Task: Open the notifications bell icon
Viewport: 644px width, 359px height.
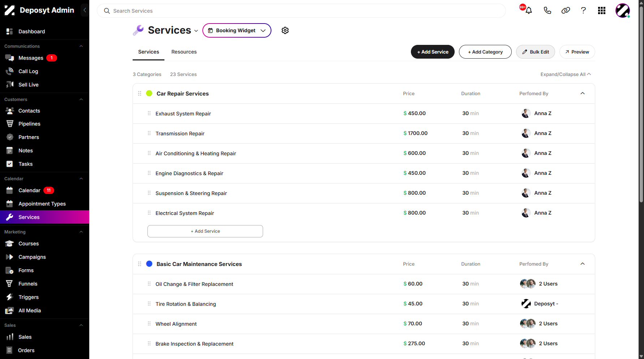Action: click(528, 10)
